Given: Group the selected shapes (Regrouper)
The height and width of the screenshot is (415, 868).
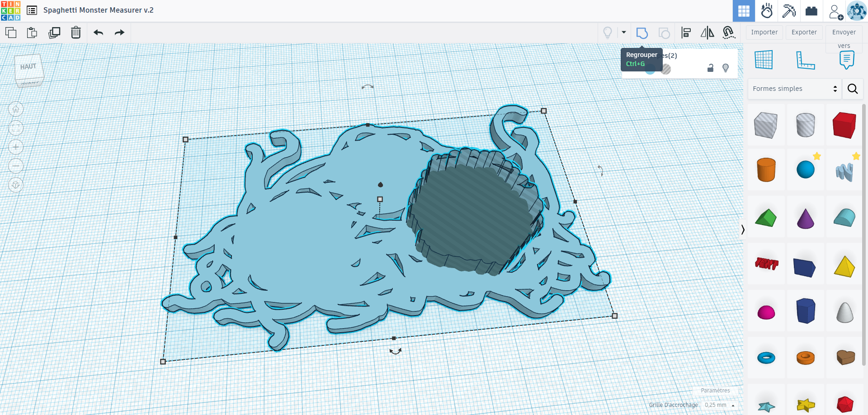Looking at the screenshot, I should click(x=642, y=33).
